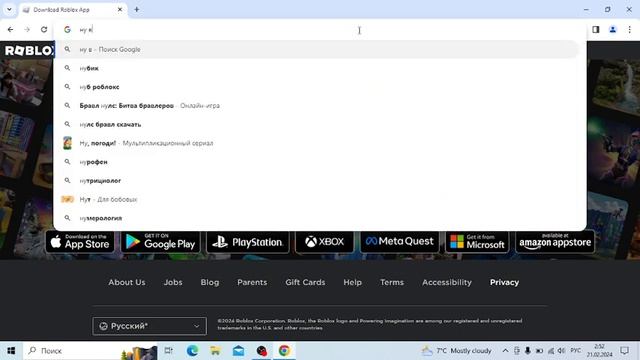Image resolution: width=640 pixels, height=360 pixels.
Task: Open the Terms footer link
Action: click(392, 282)
